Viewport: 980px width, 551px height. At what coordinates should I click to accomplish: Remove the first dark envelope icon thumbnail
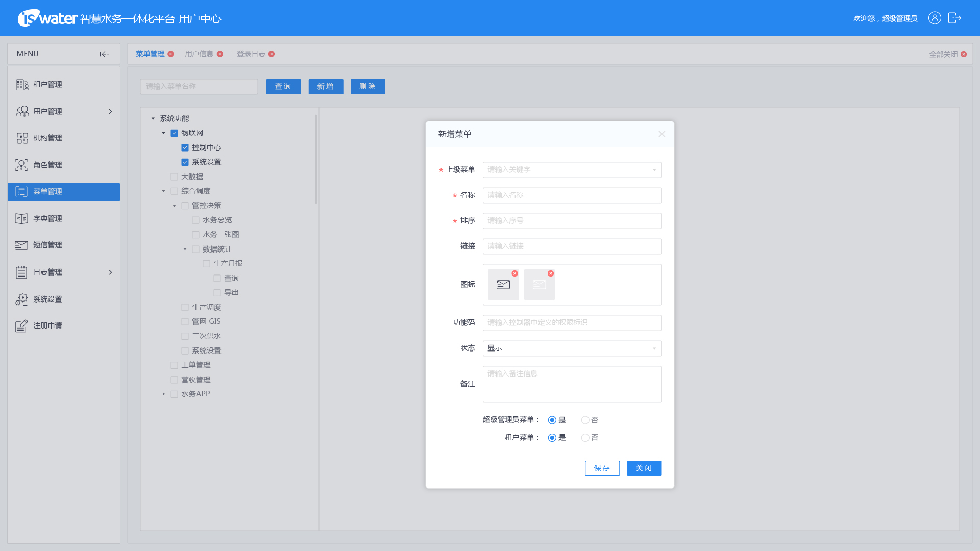point(514,273)
